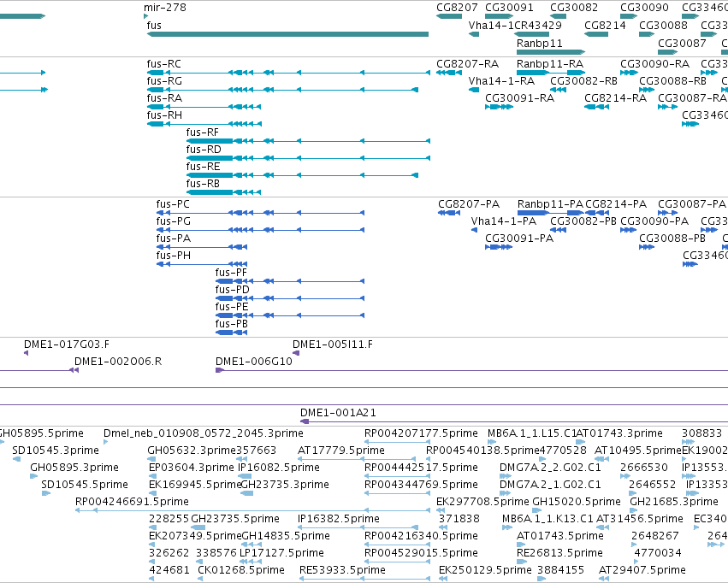Viewport: 728px width, 583px height.
Task: Select the DME1-001A21 clone feature
Action: (x=514, y=421)
